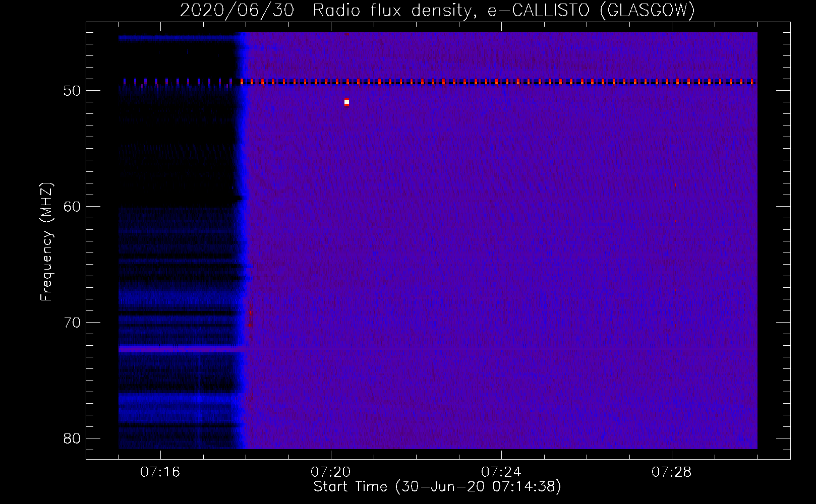Screen dimensions: 816x504
Task: Click the 07:24 time tick label
Action: [x=501, y=472]
